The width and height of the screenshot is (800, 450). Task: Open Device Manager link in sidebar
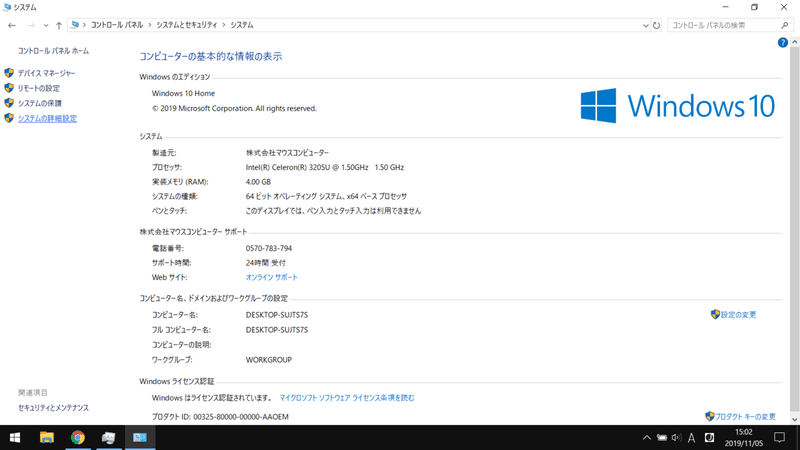pyautogui.click(x=46, y=73)
